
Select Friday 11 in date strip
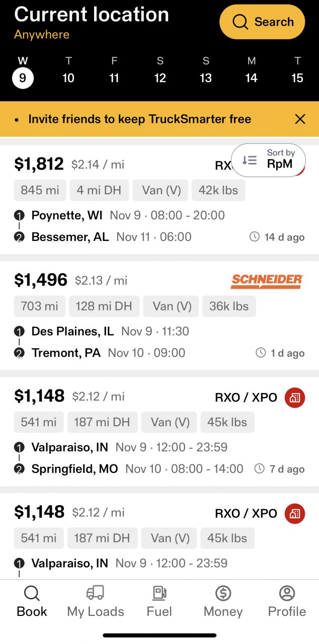click(114, 72)
